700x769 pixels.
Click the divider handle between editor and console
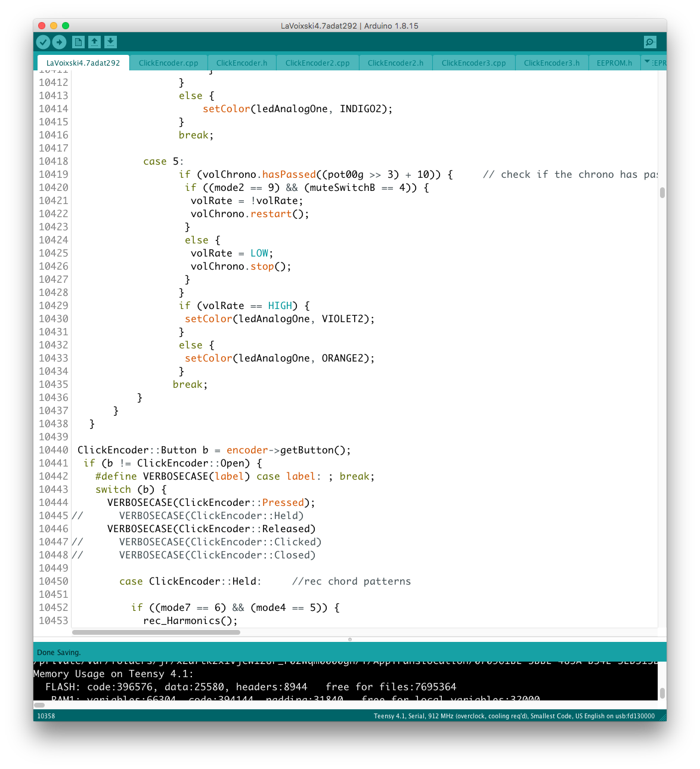[x=350, y=639]
